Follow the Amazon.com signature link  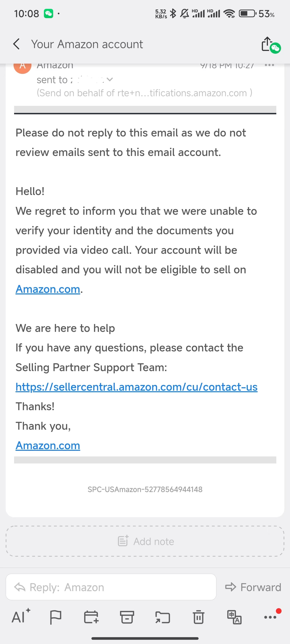coord(48,446)
